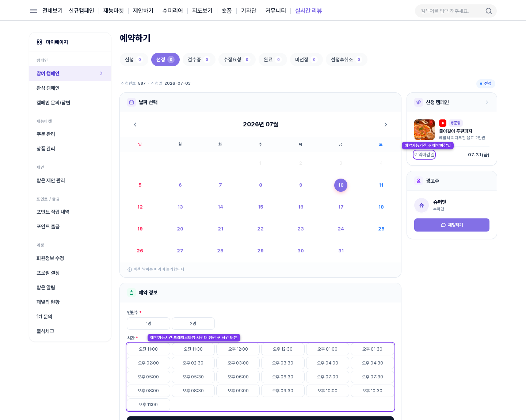Select July 24 on the calendar
This screenshot has height=420, width=526.
[341, 229]
